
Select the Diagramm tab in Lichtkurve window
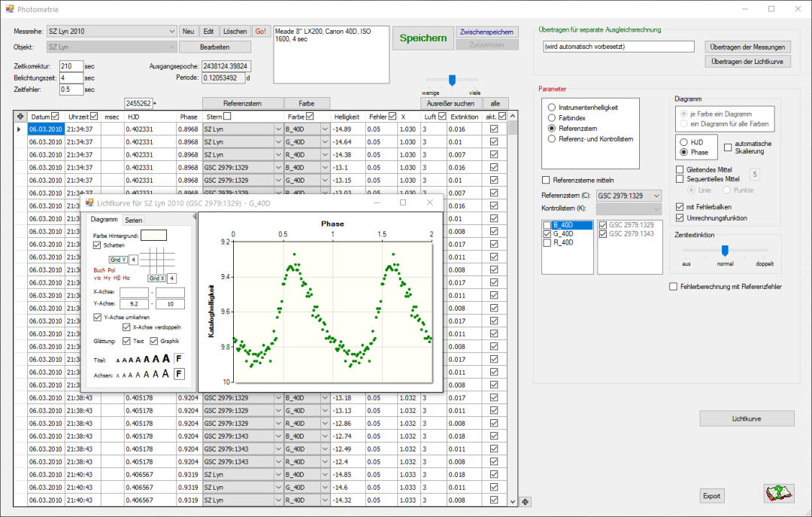[x=104, y=220]
